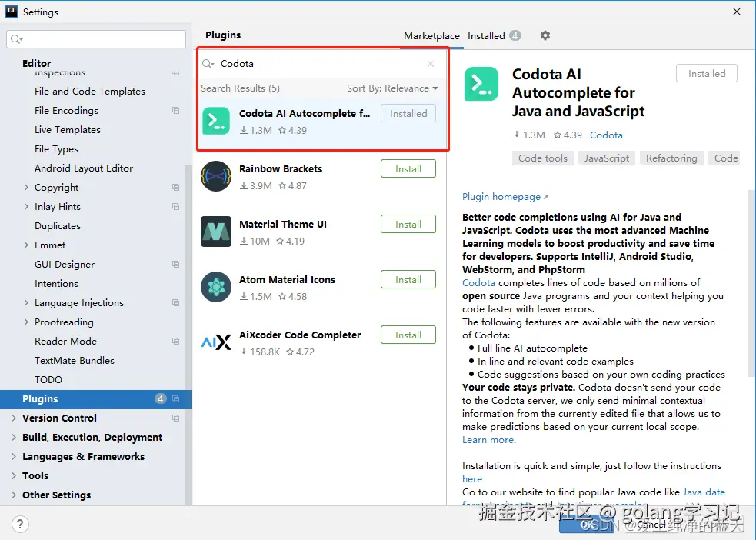Image resolution: width=756 pixels, height=540 pixels.
Task: Expand the Proofreading tree node
Action: pyautogui.click(x=26, y=322)
